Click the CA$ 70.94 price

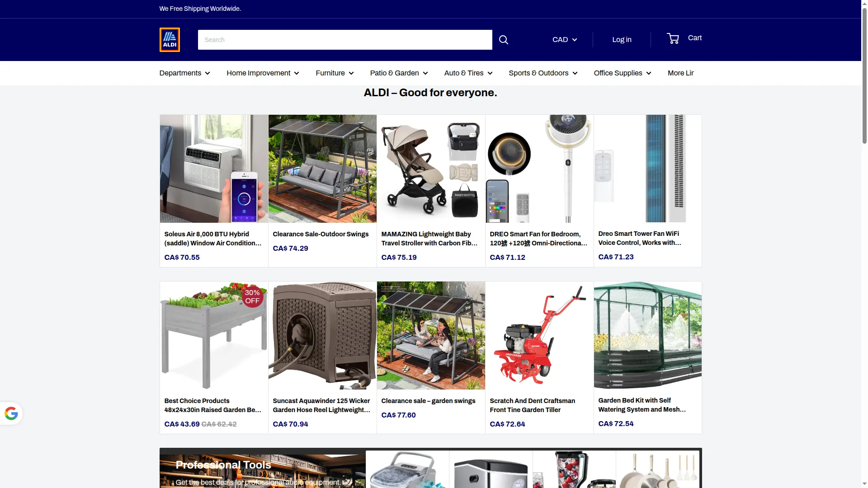(x=290, y=424)
